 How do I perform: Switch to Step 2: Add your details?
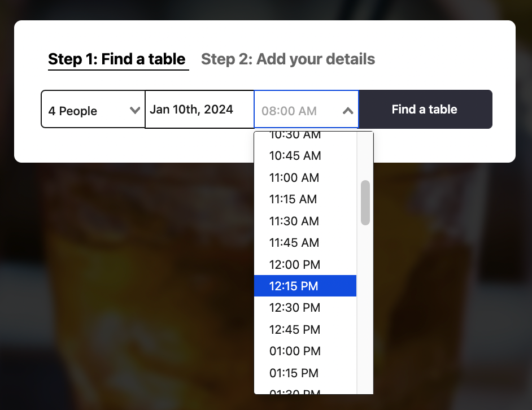tap(288, 59)
